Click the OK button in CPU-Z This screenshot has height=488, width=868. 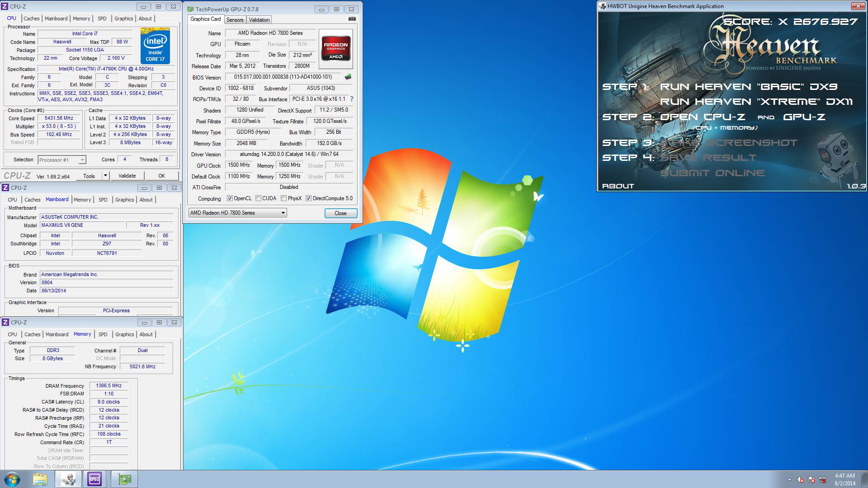[x=161, y=176]
